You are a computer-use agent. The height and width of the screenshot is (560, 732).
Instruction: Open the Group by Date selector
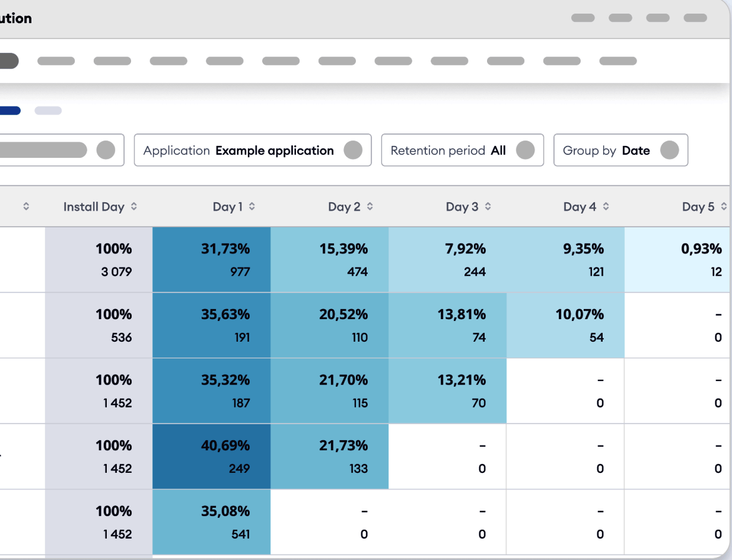tap(620, 150)
